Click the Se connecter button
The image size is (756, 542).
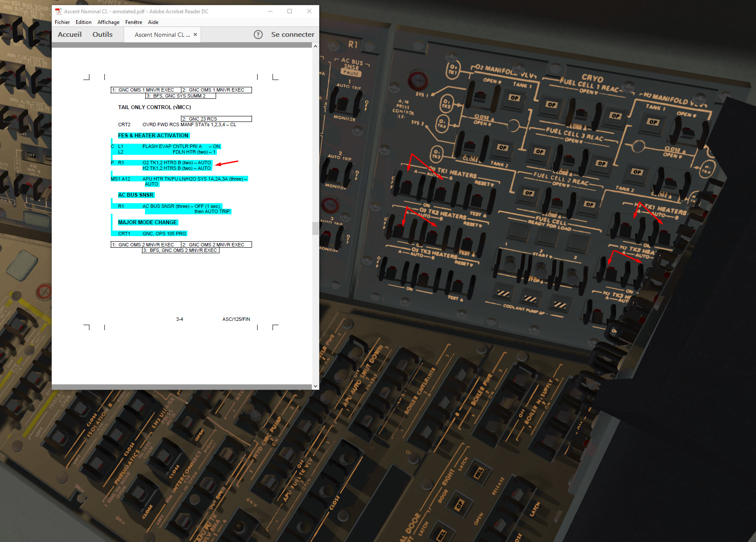[293, 35]
